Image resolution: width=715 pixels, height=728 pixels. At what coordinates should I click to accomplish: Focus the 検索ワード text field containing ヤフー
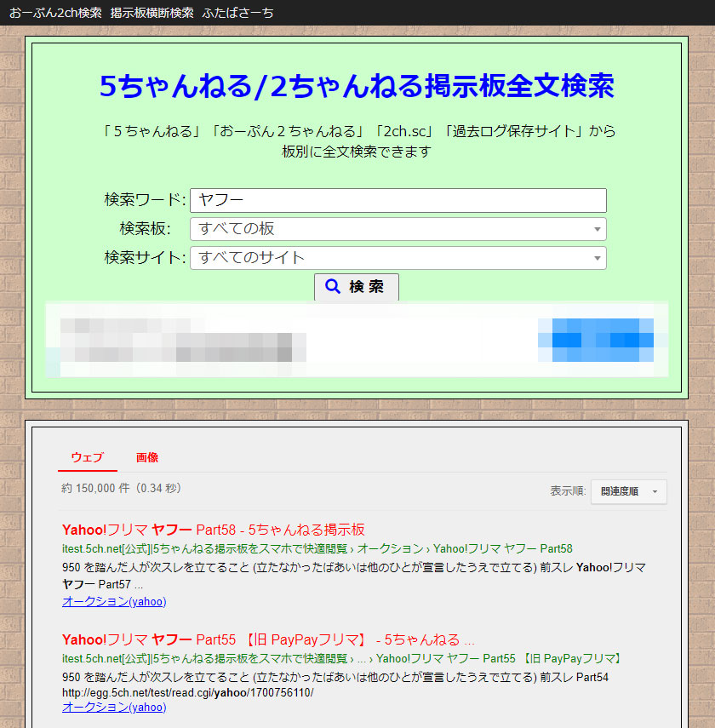[x=398, y=200]
